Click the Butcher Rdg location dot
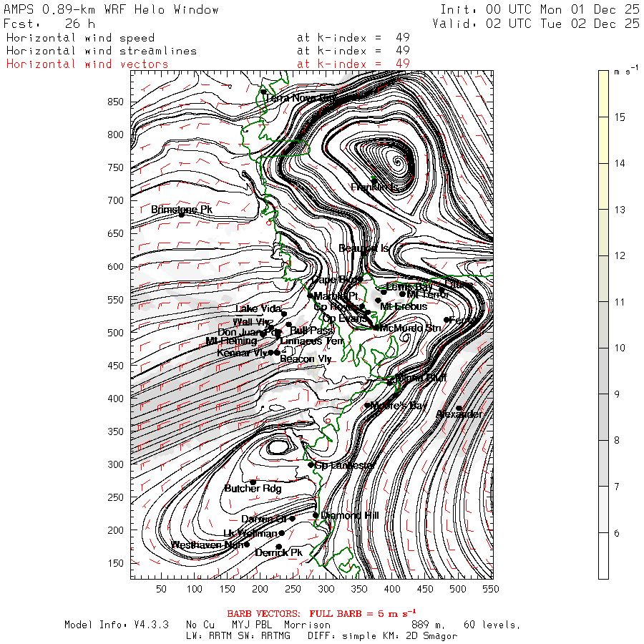The height and width of the screenshot is (644, 644). [x=253, y=482]
